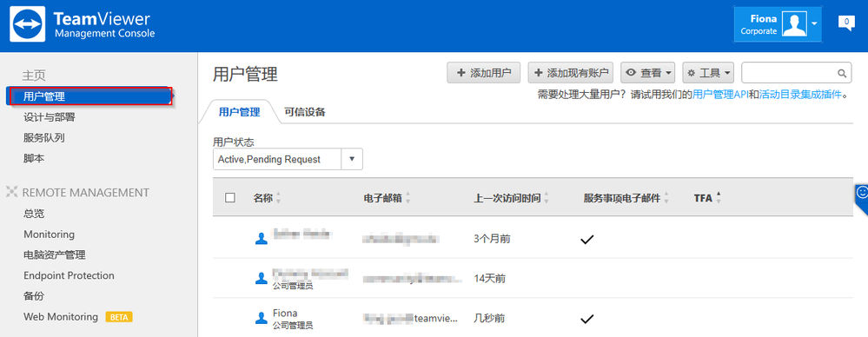Open 备份 in the sidebar
This screenshot has width=868, height=337.
coord(34,296)
